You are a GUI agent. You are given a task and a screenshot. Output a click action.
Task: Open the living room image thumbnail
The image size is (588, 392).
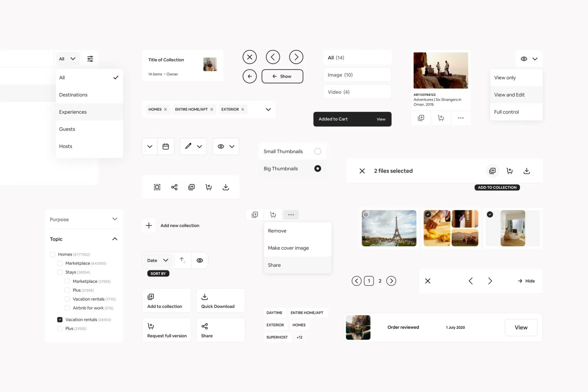pos(513,228)
